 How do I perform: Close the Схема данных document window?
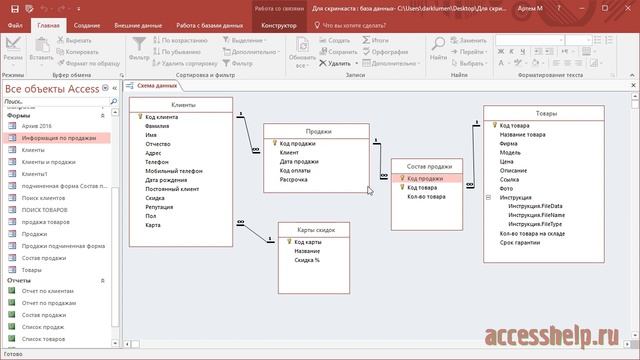point(633,85)
